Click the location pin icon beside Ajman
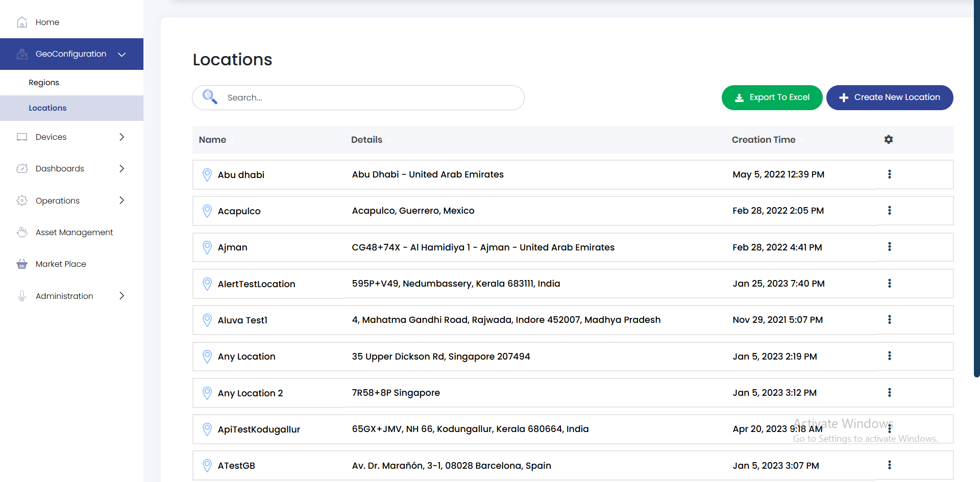Screen dimensions: 980x482 [207, 247]
